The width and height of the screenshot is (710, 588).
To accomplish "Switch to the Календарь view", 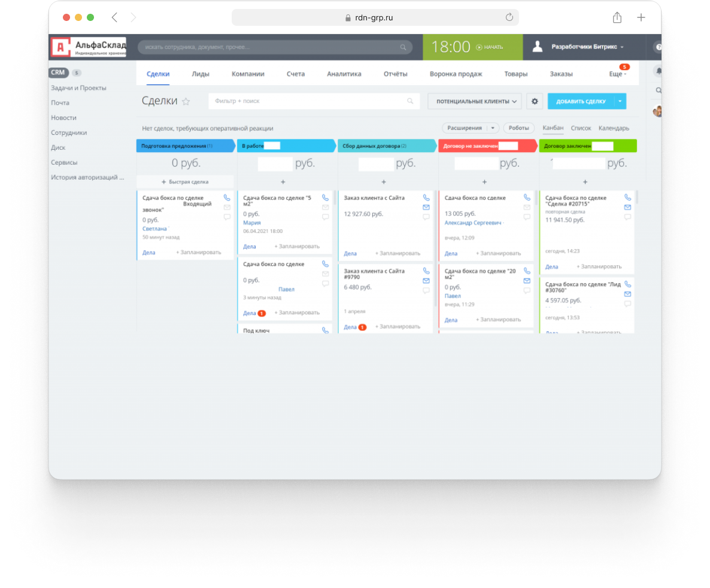I will (614, 128).
